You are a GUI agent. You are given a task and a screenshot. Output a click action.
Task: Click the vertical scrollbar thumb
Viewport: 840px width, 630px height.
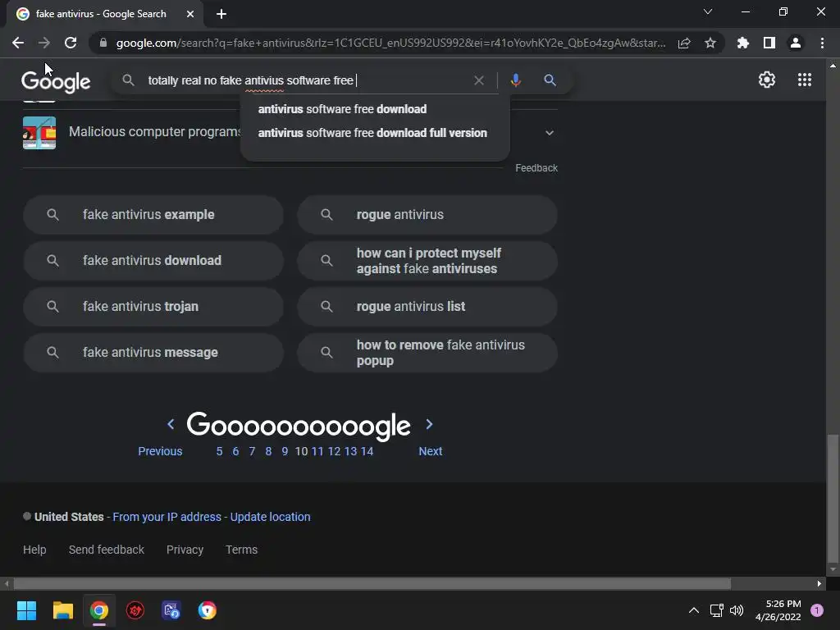[833, 496]
